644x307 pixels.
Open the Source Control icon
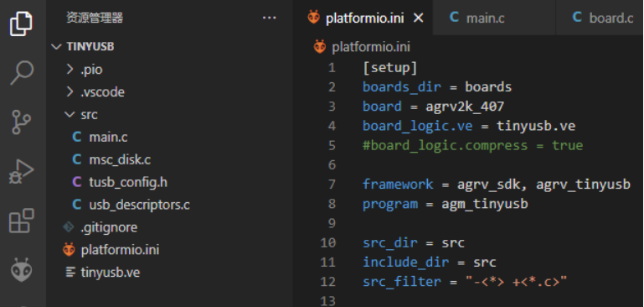(22, 122)
